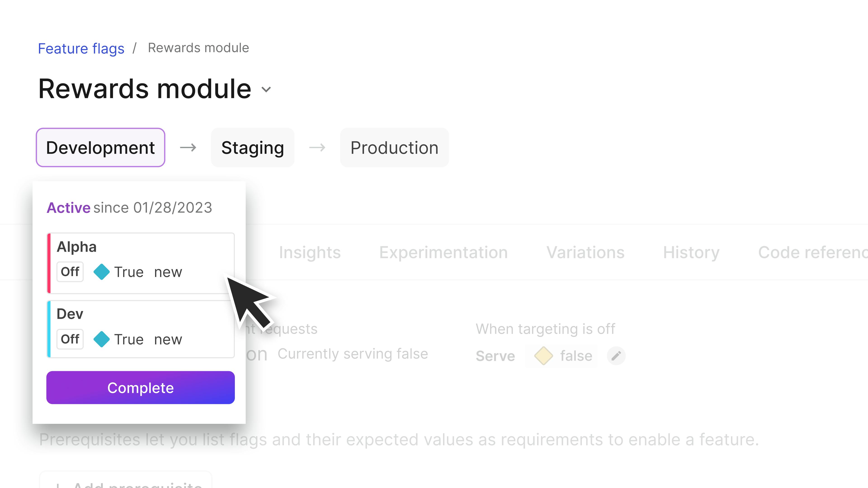Click the yellow diamond variation swatch
Viewport: 868px width, 488px height.
click(x=543, y=356)
